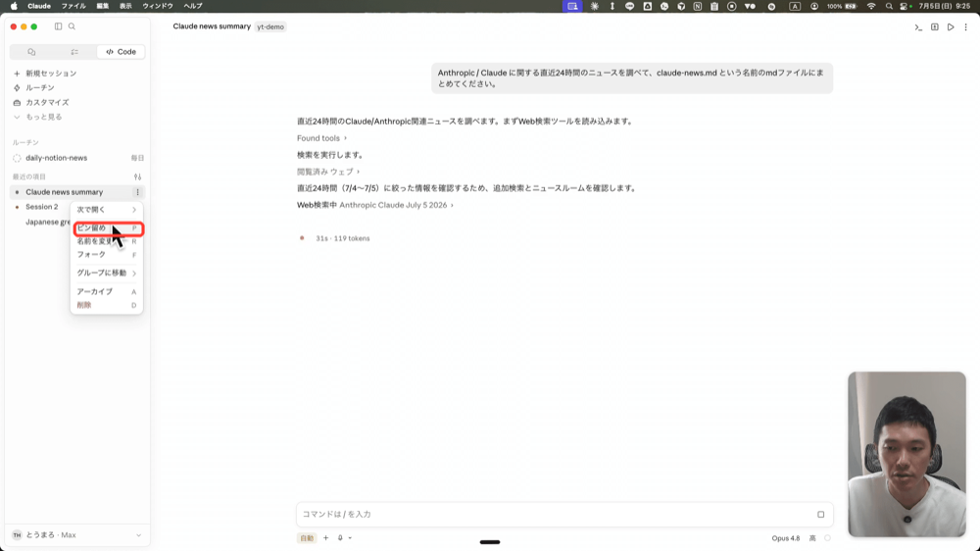The width and height of the screenshot is (980, 551).
Task: Open the terminal icon in header
Action: (x=918, y=26)
